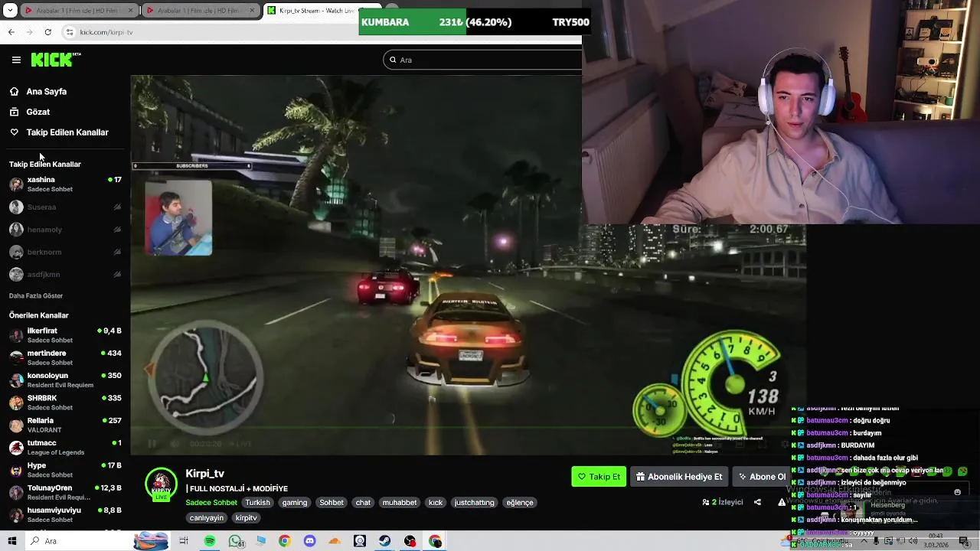Go back with the browser back arrow
The image size is (980, 551).
11,32
